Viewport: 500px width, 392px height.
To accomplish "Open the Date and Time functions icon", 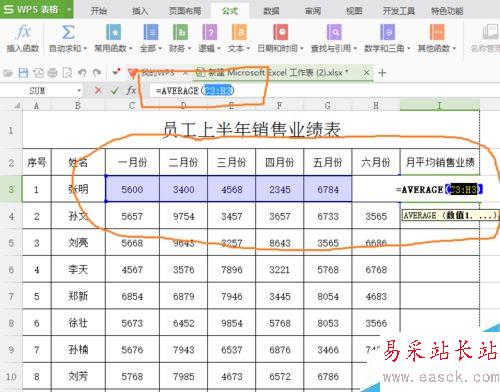I will [x=280, y=33].
